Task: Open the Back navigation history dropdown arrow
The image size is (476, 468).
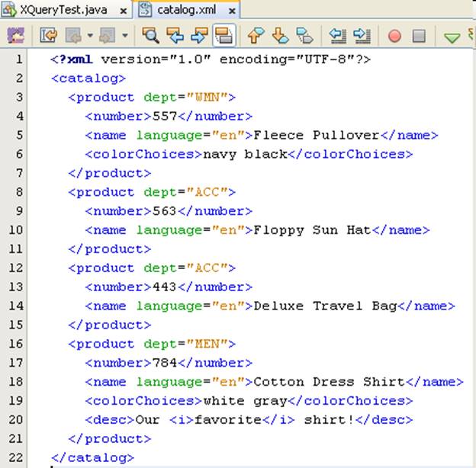Action: (x=90, y=36)
